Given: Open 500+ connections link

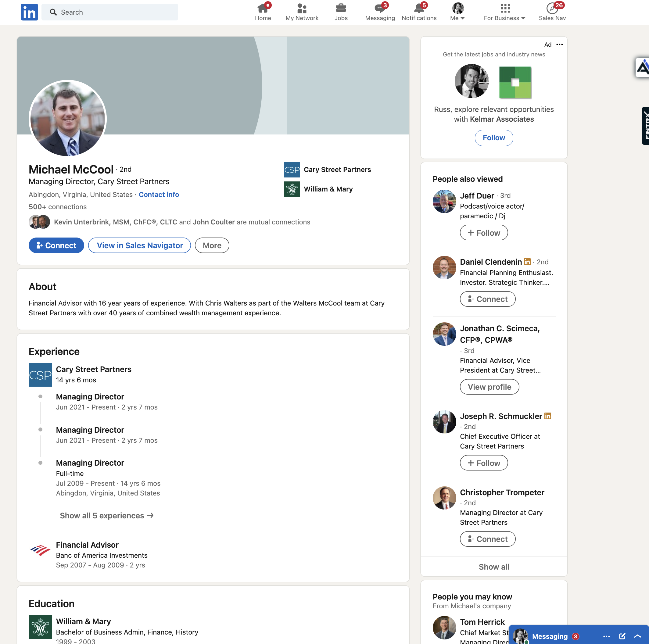Looking at the screenshot, I should (x=57, y=207).
